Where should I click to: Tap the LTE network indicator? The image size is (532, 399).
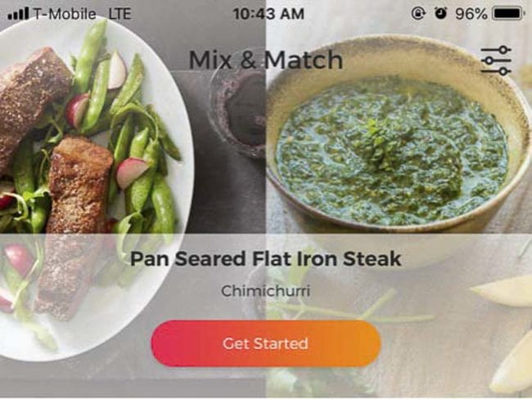point(119,14)
